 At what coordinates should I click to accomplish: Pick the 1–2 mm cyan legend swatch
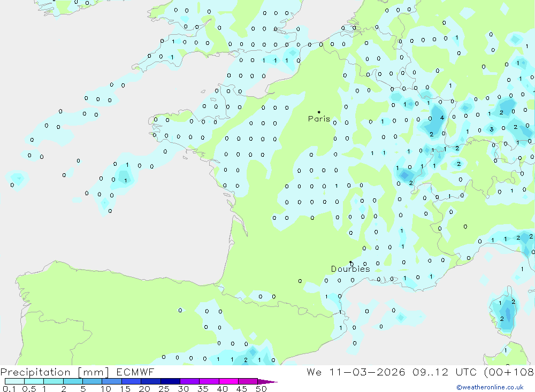click(x=53, y=381)
